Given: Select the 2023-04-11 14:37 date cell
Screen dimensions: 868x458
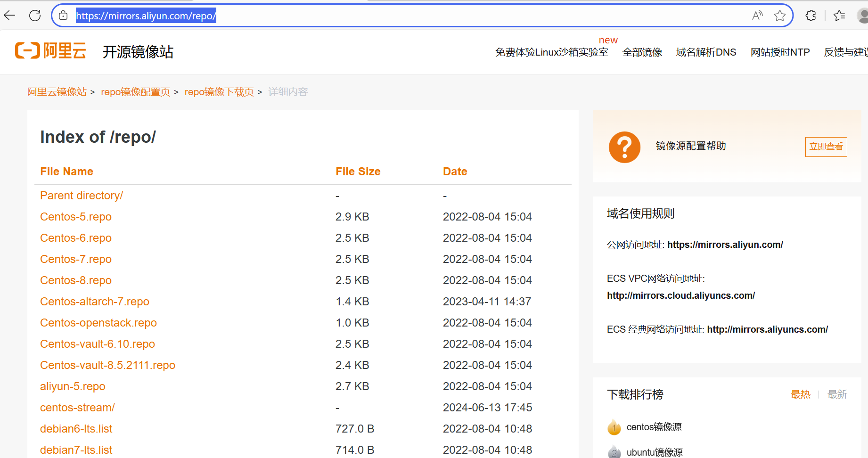Looking at the screenshot, I should [x=487, y=302].
